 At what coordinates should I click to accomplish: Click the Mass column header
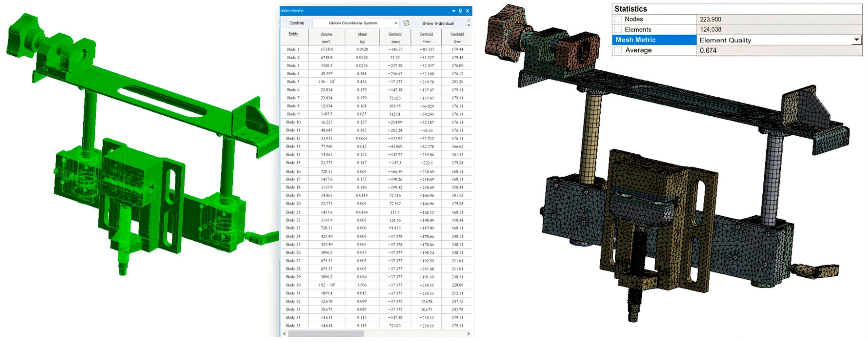tap(362, 37)
